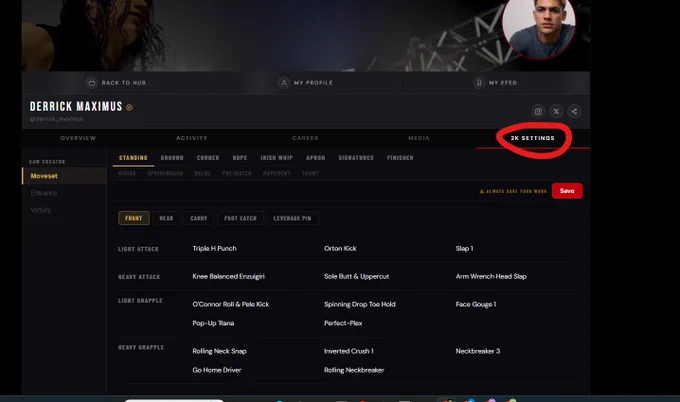
Task: Click the warning icon beside Always Save Your Work
Action: pos(482,191)
